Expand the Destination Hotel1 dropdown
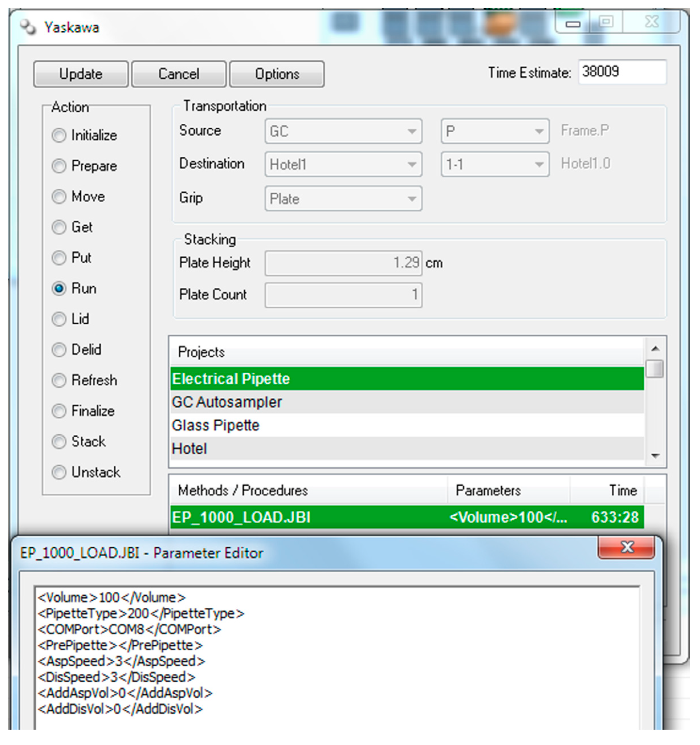 (411, 164)
